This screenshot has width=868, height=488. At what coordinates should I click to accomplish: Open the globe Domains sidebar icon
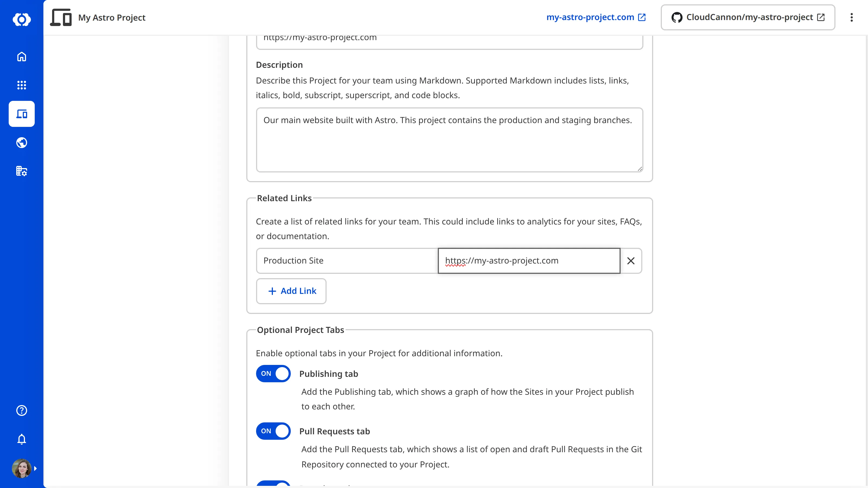[x=22, y=142]
